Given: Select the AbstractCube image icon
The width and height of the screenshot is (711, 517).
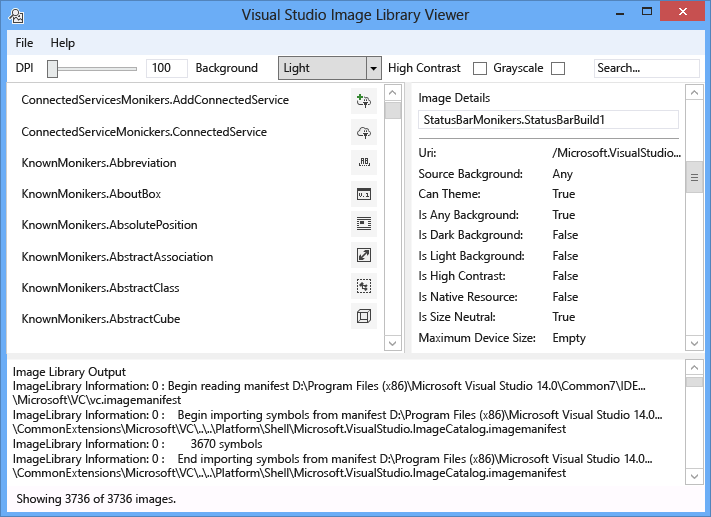Looking at the screenshot, I should (x=364, y=318).
